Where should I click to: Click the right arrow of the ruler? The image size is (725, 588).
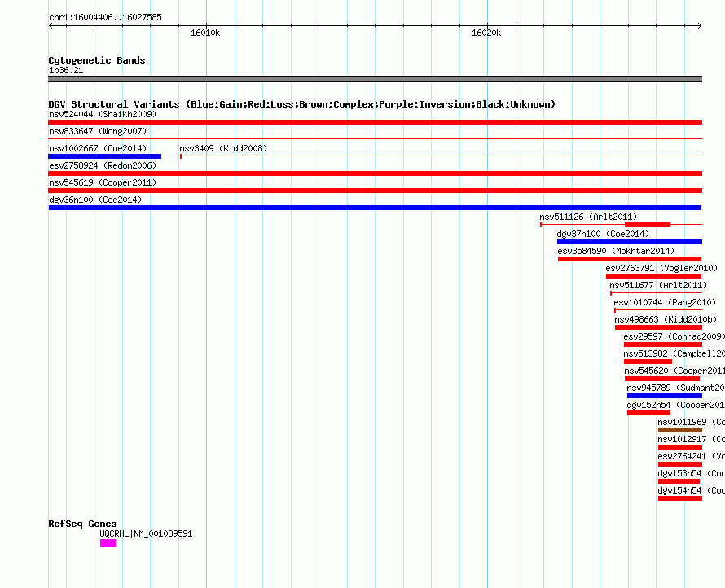[700, 25]
